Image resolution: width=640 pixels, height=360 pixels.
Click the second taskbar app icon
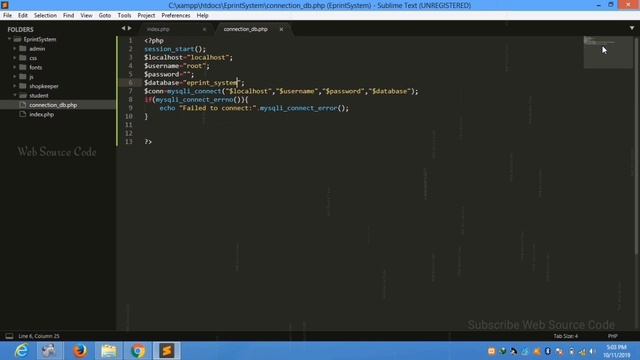(x=50, y=351)
